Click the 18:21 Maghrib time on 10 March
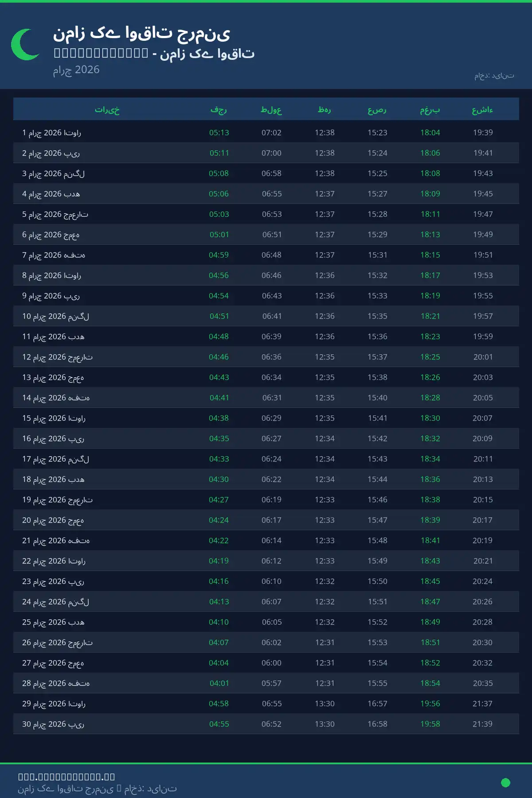532x798 pixels. (430, 316)
